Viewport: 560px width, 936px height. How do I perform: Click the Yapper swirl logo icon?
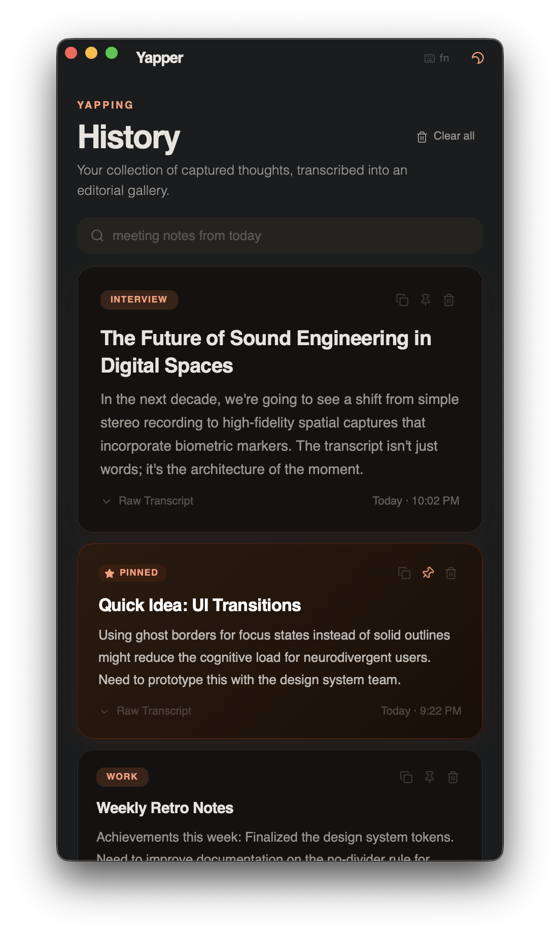tap(478, 58)
